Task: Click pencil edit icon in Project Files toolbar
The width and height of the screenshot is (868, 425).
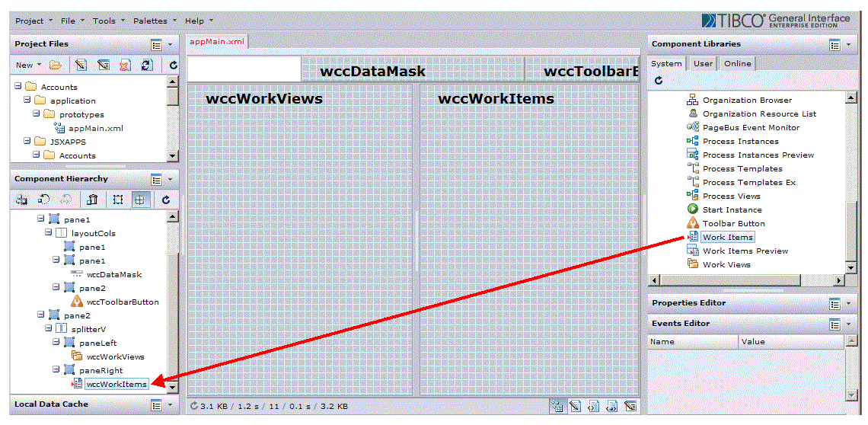Action: [81, 65]
